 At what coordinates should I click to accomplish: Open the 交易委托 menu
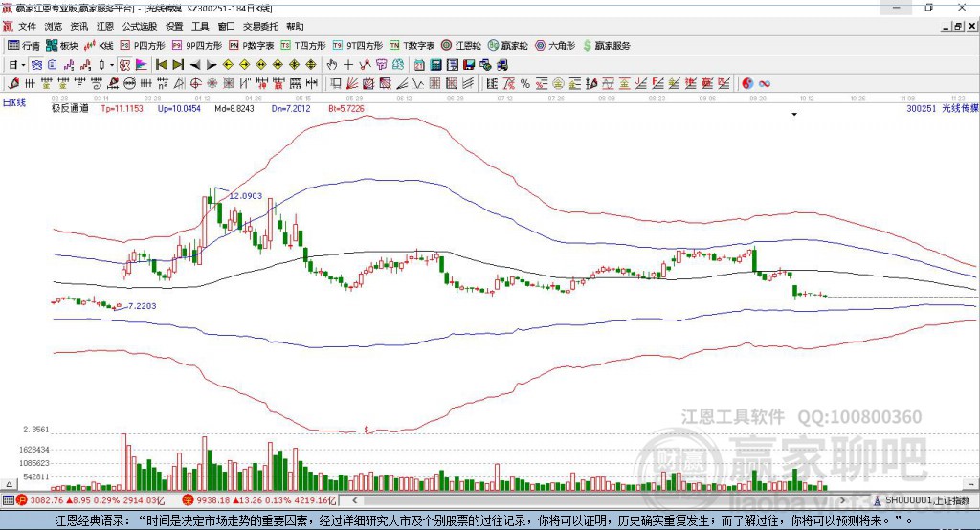tap(260, 26)
